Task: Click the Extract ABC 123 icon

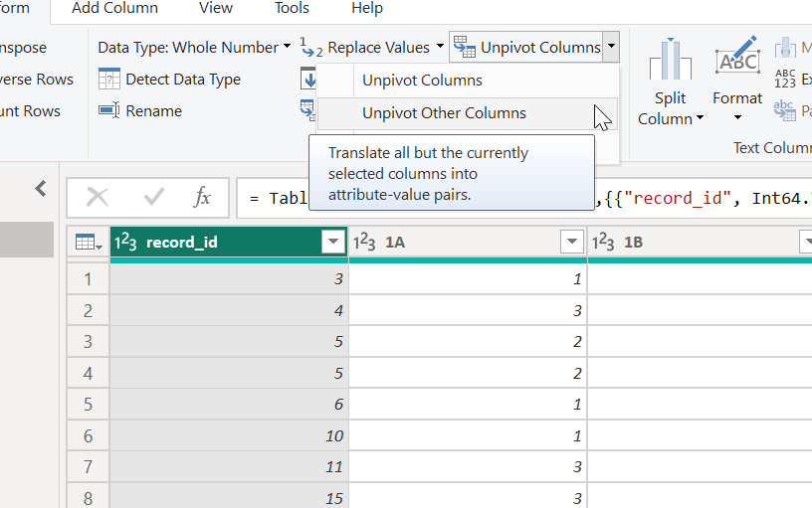Action: pyautogui.click(x=785, y=80)
